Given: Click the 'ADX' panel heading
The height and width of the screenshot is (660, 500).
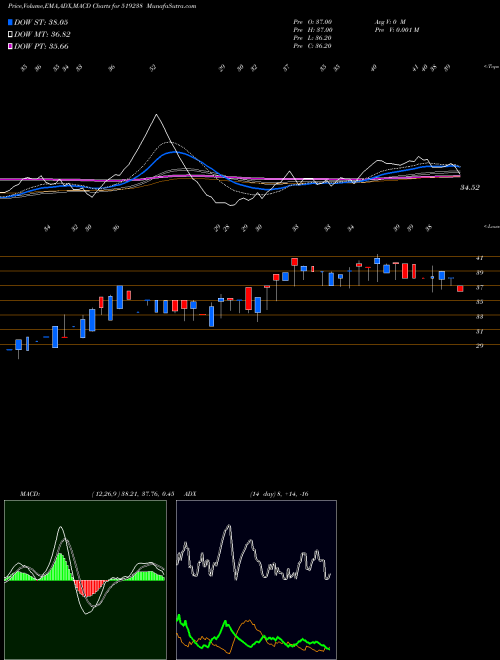Looking at the screenshot, I should tap(190, 494).
